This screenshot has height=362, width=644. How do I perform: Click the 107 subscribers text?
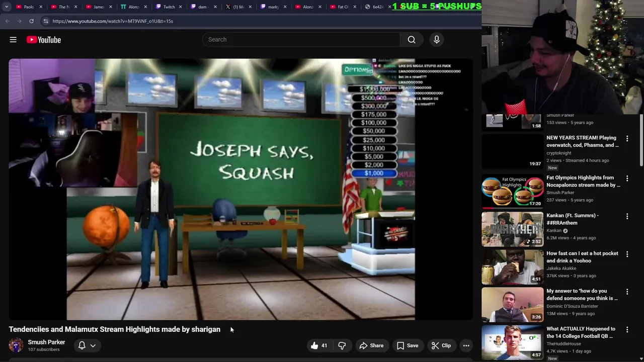click(x=44, y=349)
